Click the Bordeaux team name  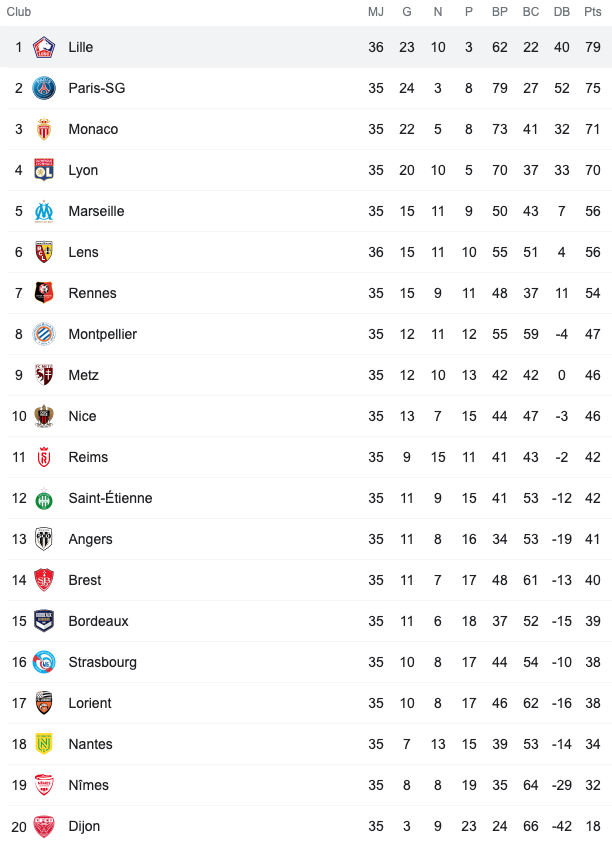pos(98,621)
